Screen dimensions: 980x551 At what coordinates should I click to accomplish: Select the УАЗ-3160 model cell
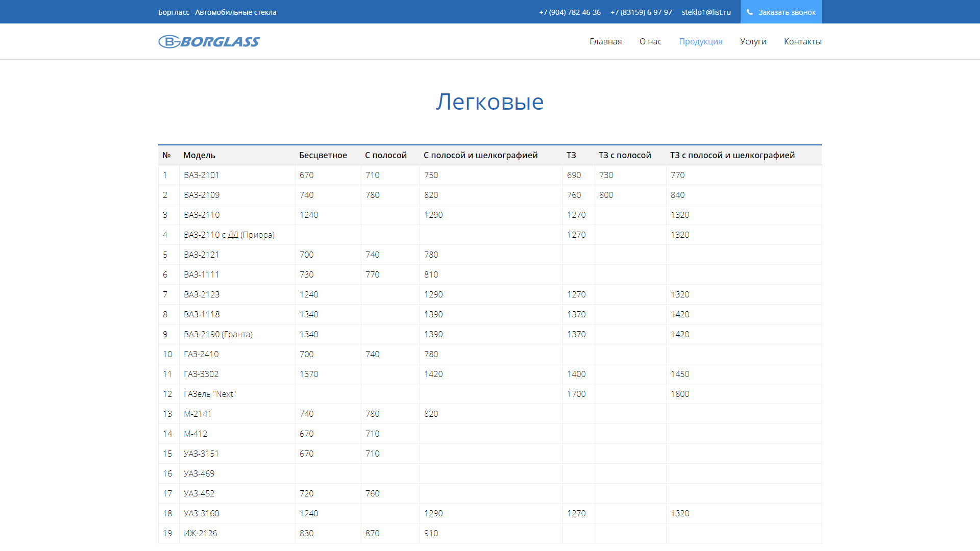237,513
